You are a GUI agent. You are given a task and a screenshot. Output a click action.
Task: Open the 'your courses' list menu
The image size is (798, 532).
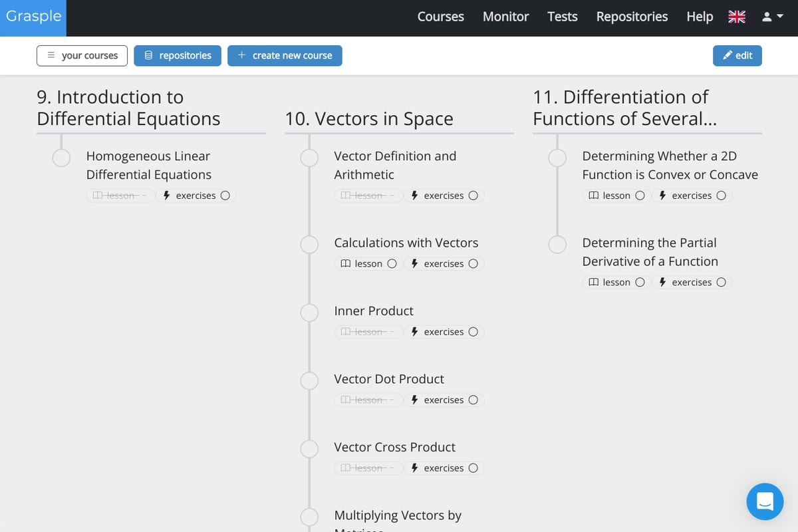[x=82, y=56]
